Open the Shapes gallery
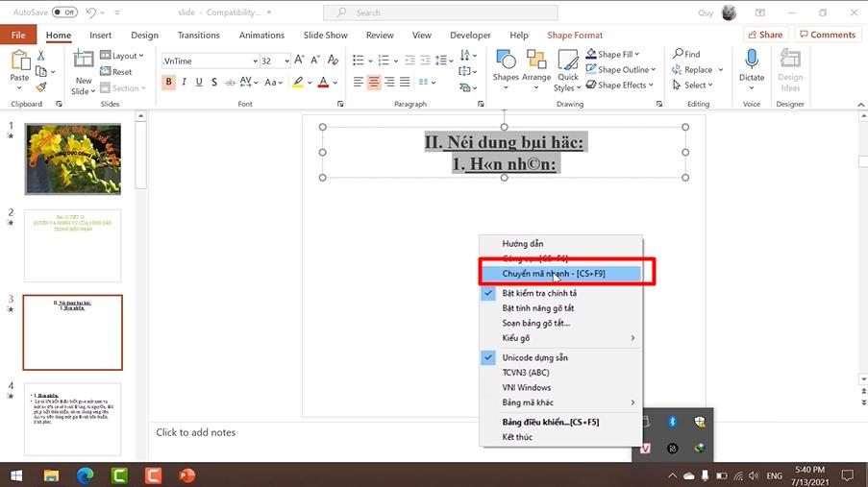The height and width of the screenshot is (487, 868). pyautogui.click(x=506, y=65)
